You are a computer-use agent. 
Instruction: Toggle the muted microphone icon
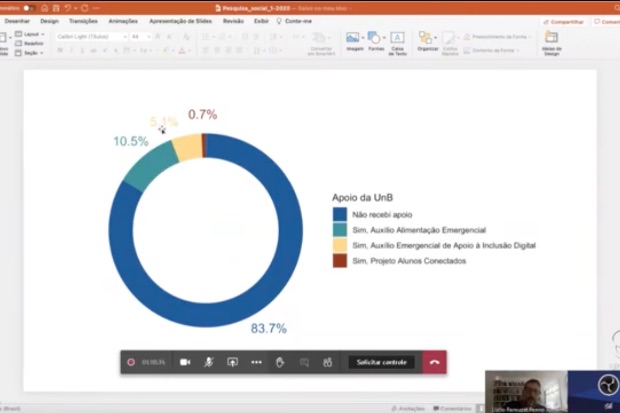pos(209,362)
